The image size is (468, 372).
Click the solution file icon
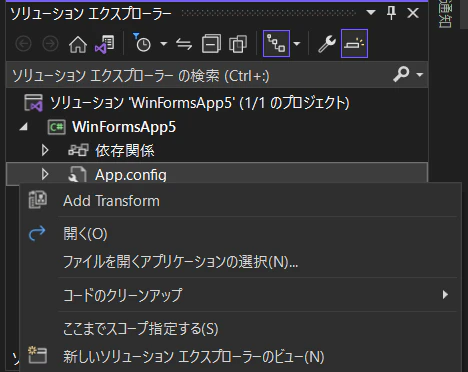33,103
